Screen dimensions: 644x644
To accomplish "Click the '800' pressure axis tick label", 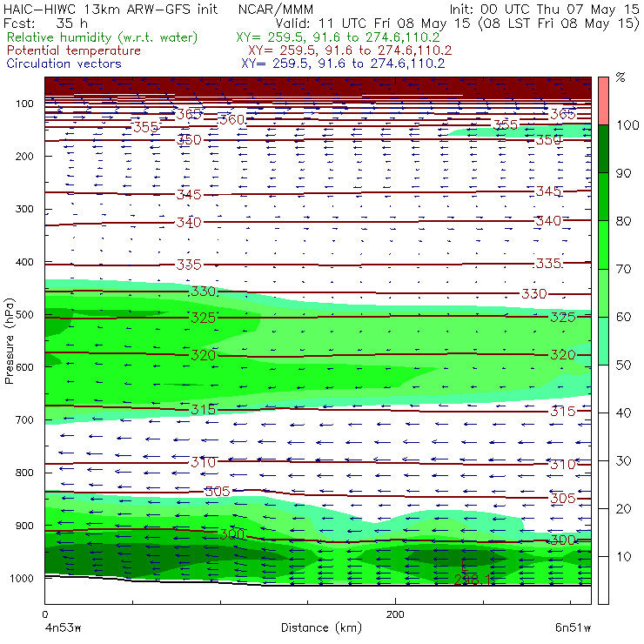I will pos(24,473).
